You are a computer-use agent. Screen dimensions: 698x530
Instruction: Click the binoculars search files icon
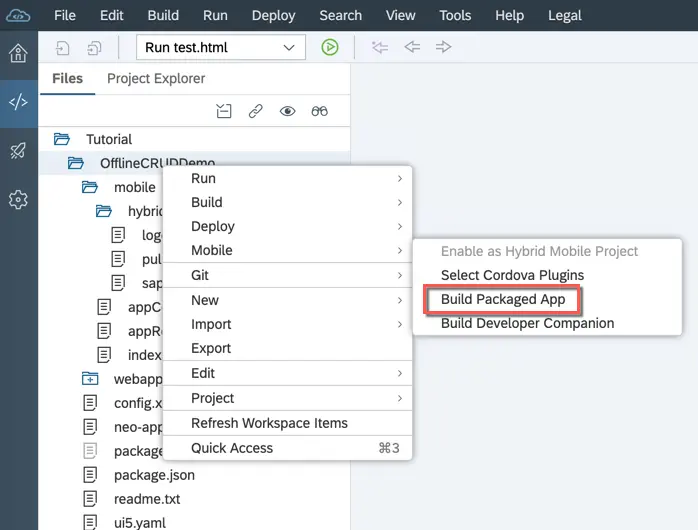[320, 111]
